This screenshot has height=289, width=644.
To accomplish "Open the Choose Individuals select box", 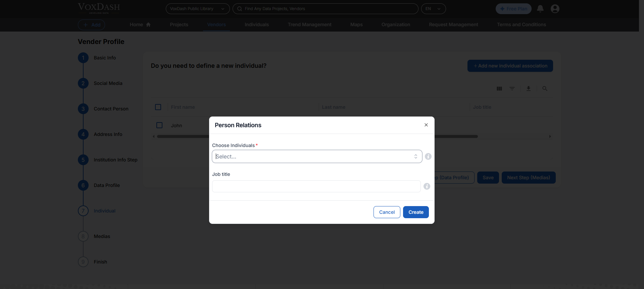I will [317, 156].
